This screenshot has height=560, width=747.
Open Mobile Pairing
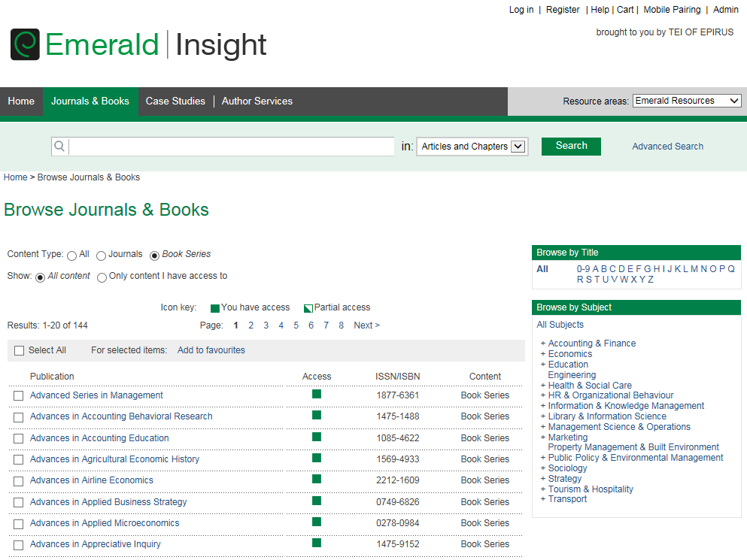click(x=672, y=10)
